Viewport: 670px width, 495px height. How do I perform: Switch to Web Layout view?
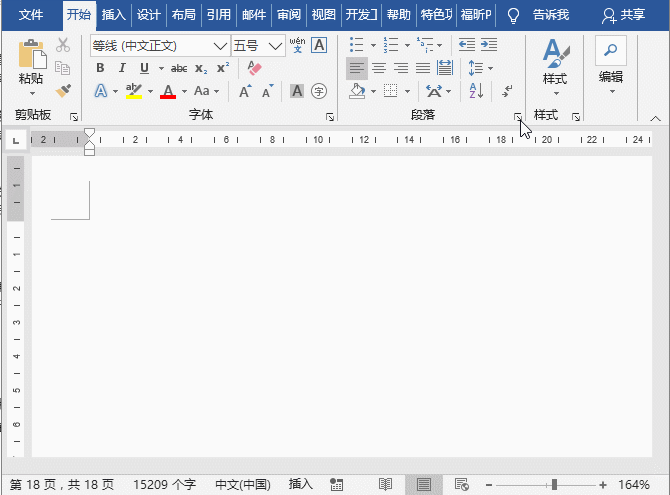tap(461, 485)
